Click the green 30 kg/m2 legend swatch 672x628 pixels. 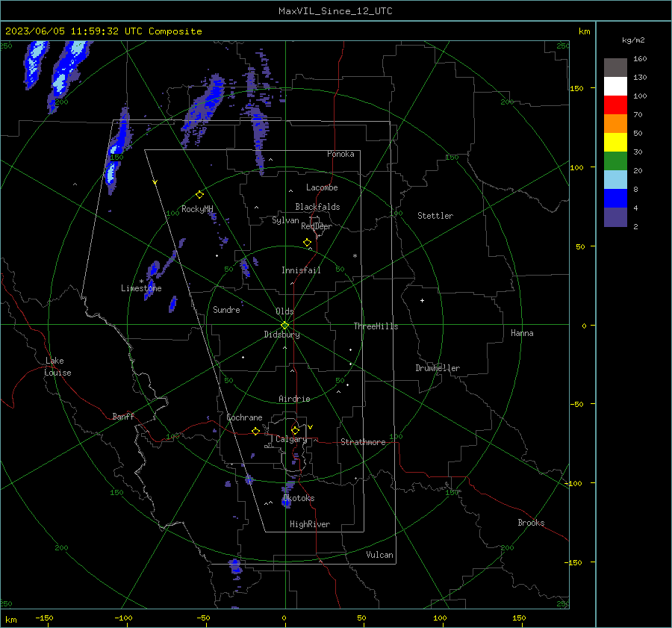point(615,161)
